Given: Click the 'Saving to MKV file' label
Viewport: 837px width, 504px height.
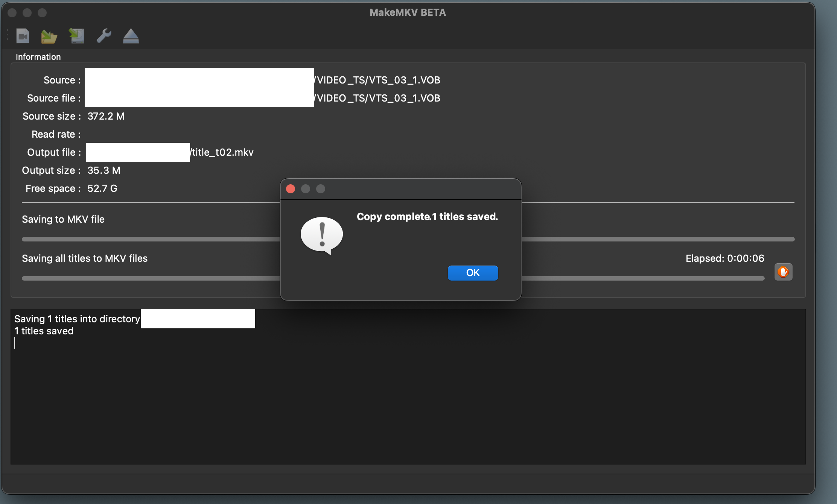Looking at the screenshot, I should point(63,219).
